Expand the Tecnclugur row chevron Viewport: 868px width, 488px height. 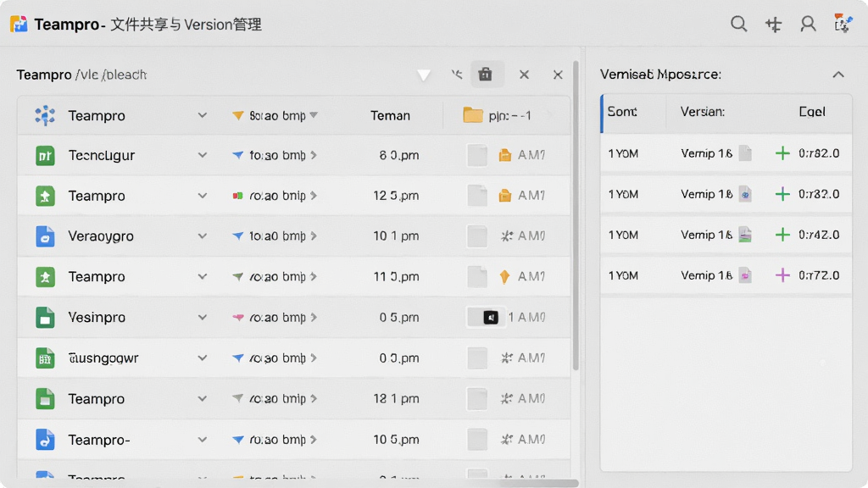coord(203,156)
